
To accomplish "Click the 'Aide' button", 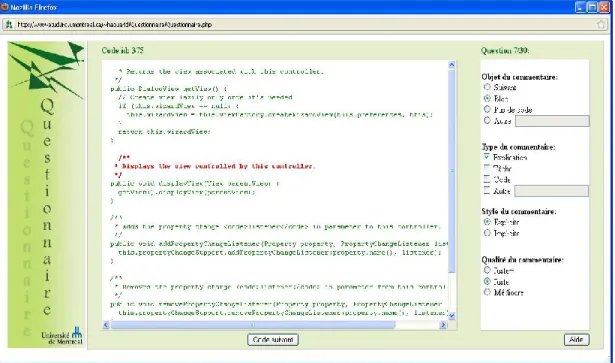I will click(x=577, y=339).
